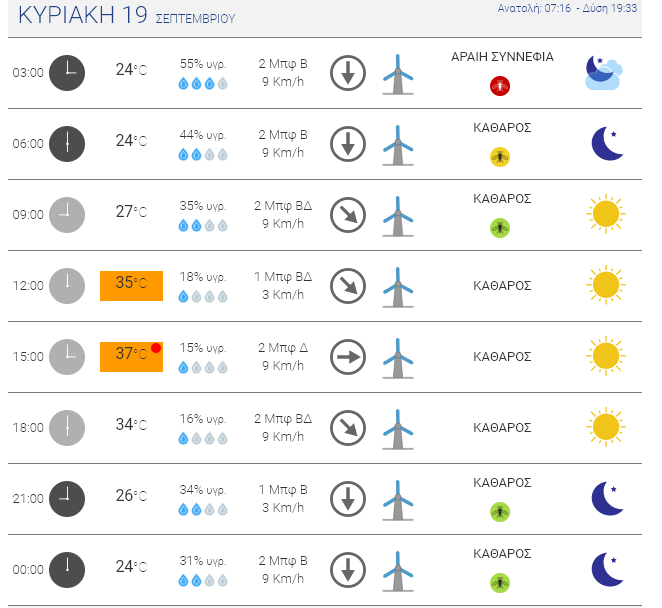Viewport: 662px width, 608px height.
Task: Click the sun icon in the 12:00 row
Action: pyautogui.click(x=606, y=285)
